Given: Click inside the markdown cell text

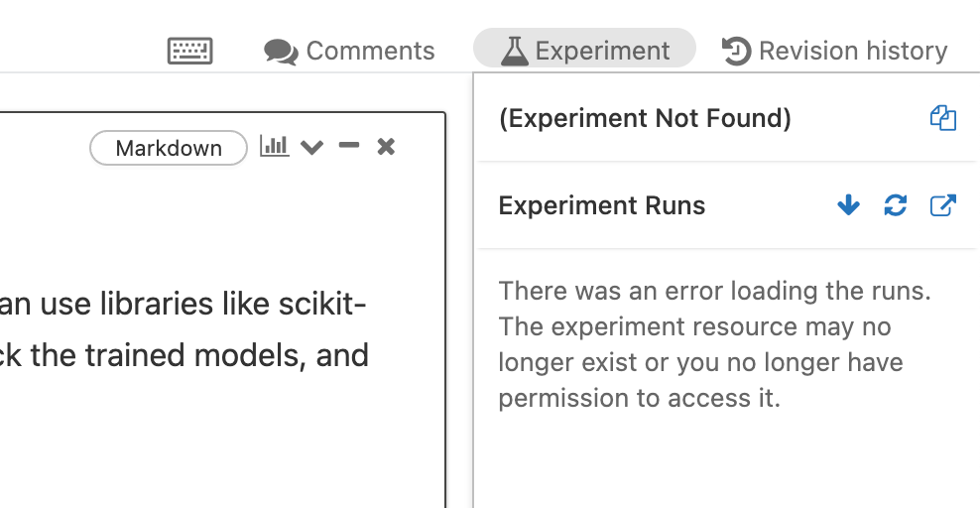Looking at the screenshot, I should [198, 327].
